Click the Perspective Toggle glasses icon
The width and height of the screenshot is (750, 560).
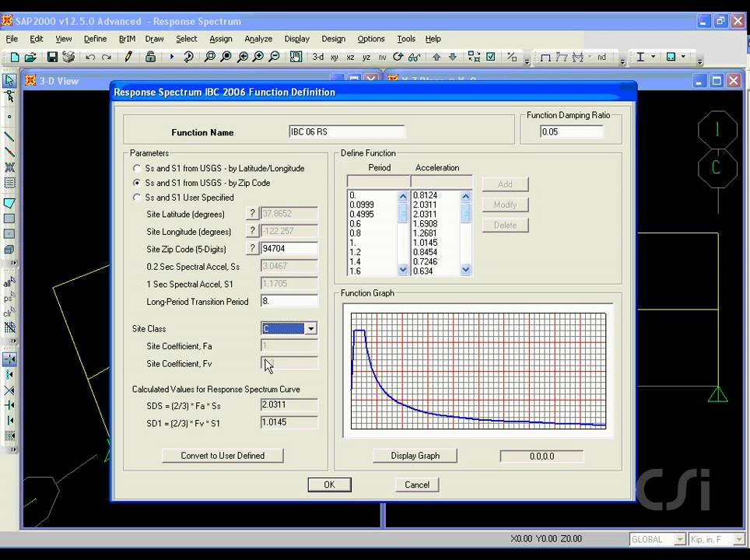[414, 58]
